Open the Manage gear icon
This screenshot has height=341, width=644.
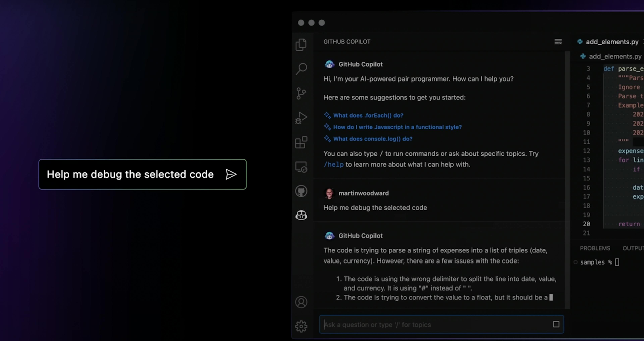pyautogui.click(x=301, y=326)
